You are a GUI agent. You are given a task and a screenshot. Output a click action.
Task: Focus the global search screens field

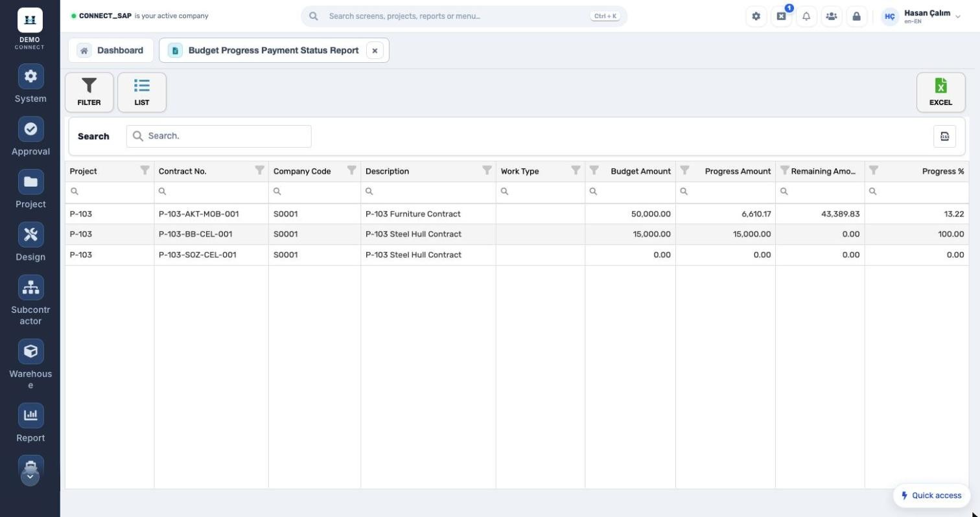[464, 16]
